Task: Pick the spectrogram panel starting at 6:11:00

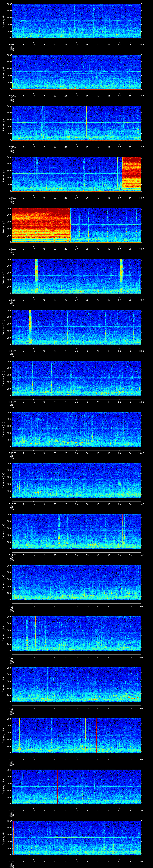Action: [x=76, y=531]
